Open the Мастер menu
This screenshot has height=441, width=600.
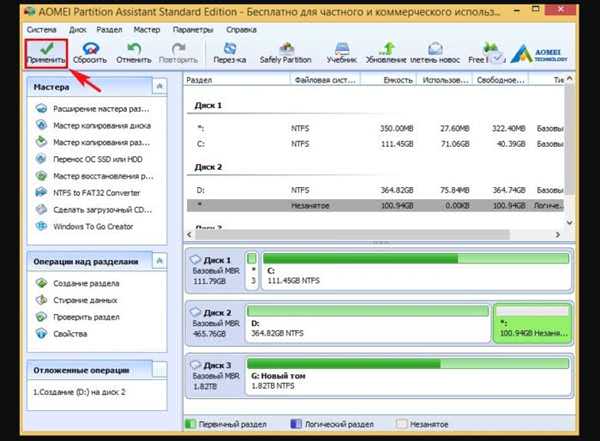click(x=147, y=30)
